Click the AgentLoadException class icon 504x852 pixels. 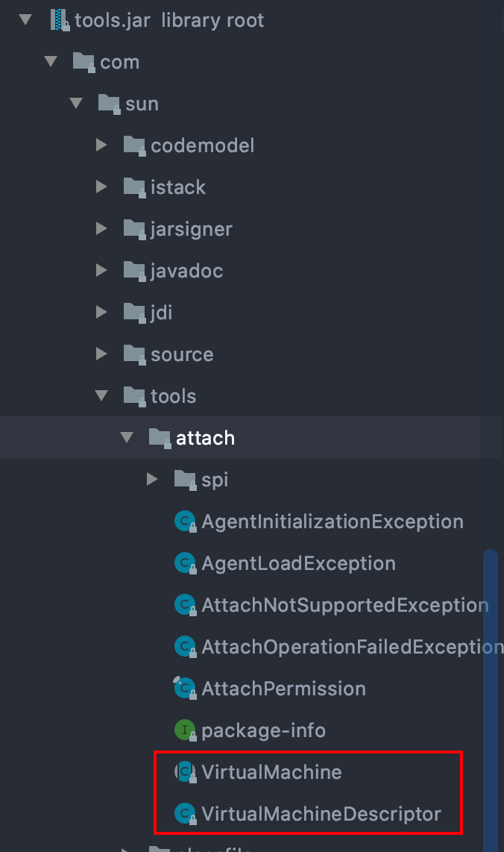(x=184, y=563)
